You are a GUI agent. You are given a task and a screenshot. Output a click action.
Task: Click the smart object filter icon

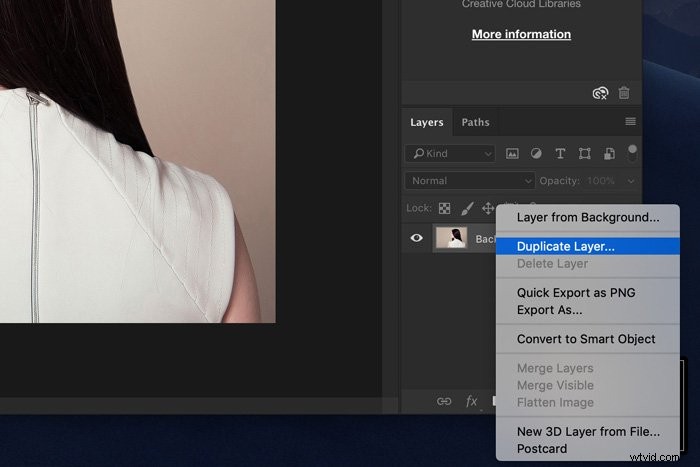click(x=609, y=154)
